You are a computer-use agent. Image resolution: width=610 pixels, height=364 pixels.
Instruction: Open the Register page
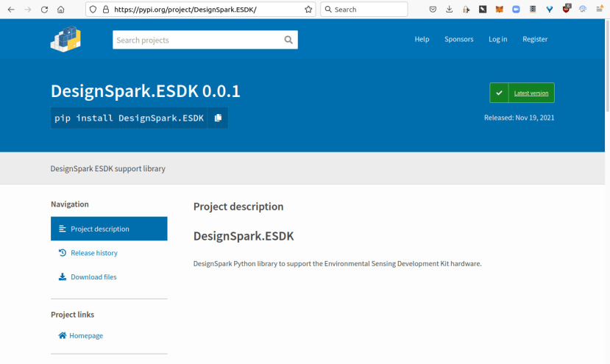(535, 39)
